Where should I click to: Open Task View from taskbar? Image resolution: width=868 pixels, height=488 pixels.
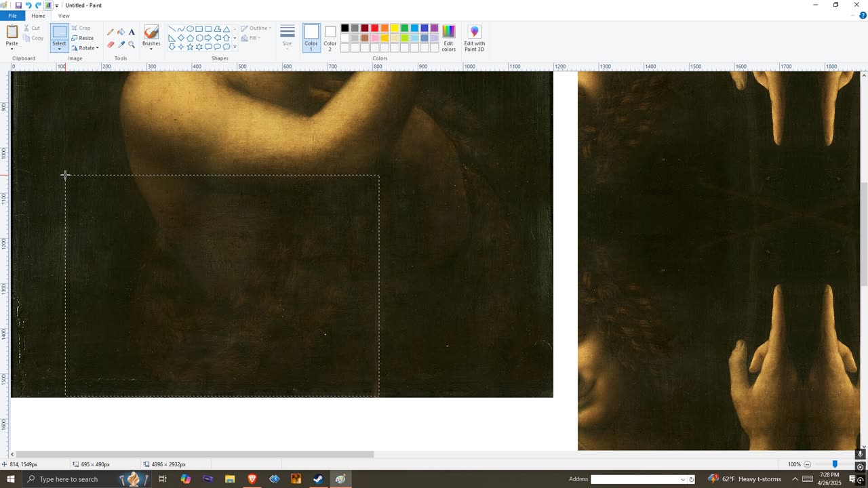163,479
